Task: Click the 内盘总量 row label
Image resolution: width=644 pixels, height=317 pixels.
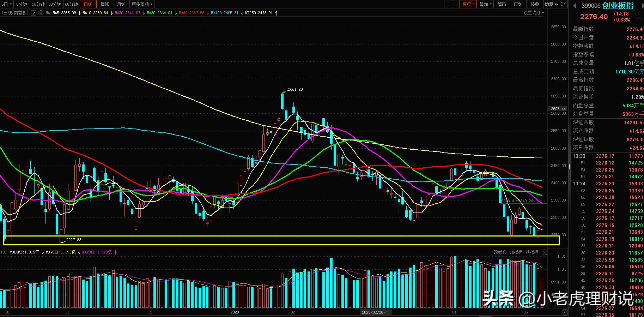Action: point(583,105)
